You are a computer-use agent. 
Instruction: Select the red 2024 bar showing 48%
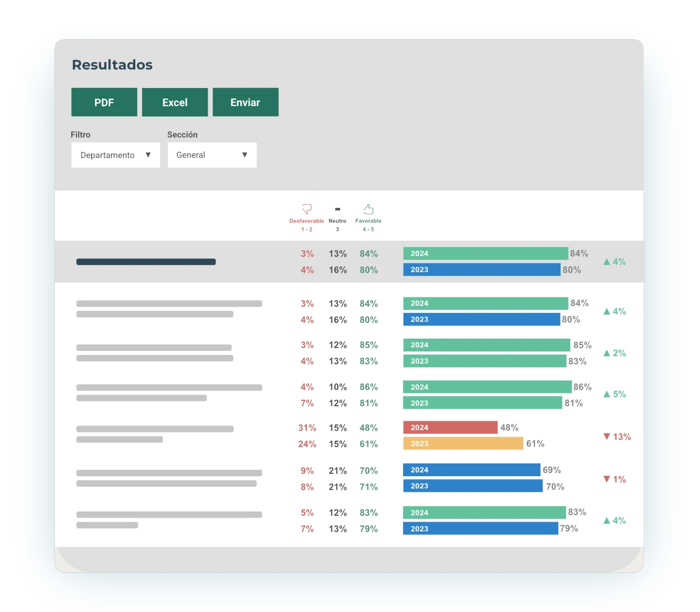450,428
